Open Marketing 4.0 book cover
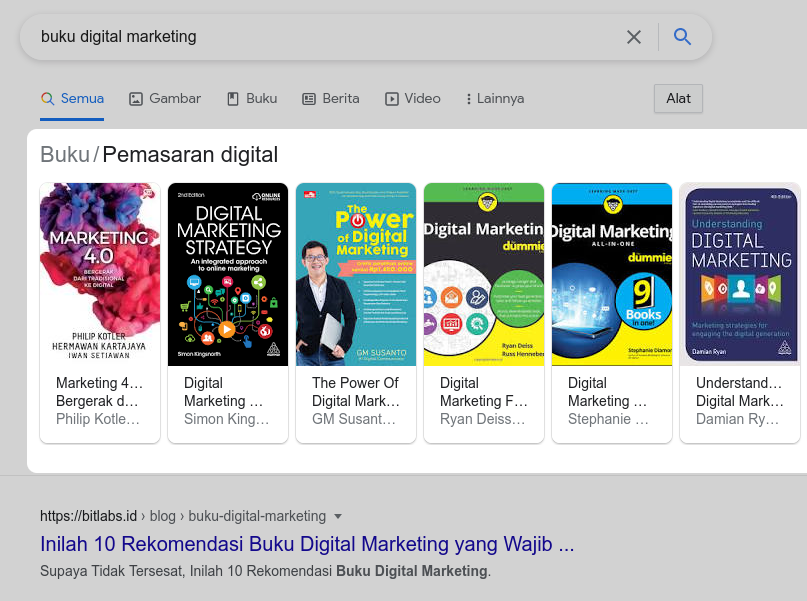 pyautogui.click(x=100, y=274)
